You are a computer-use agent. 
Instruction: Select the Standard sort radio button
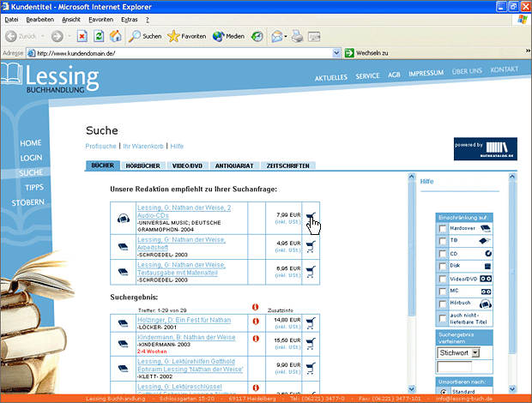444,392
